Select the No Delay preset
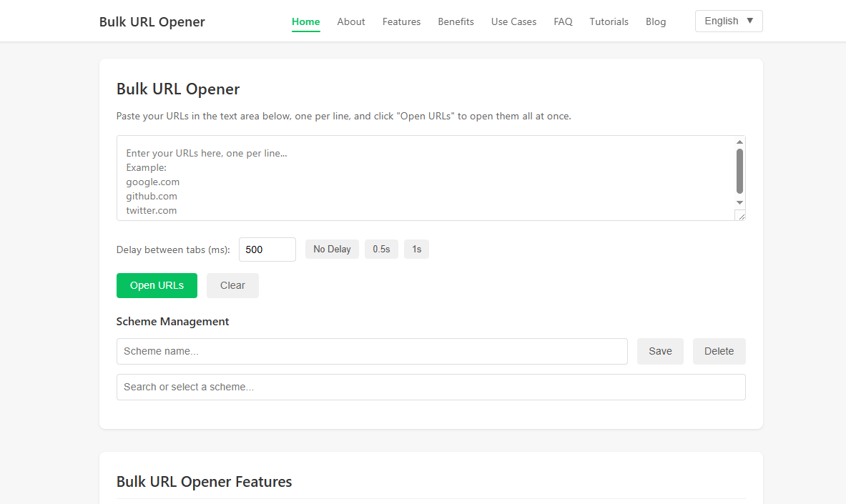The height and width of the screenshot is (504, 846). 332,249
